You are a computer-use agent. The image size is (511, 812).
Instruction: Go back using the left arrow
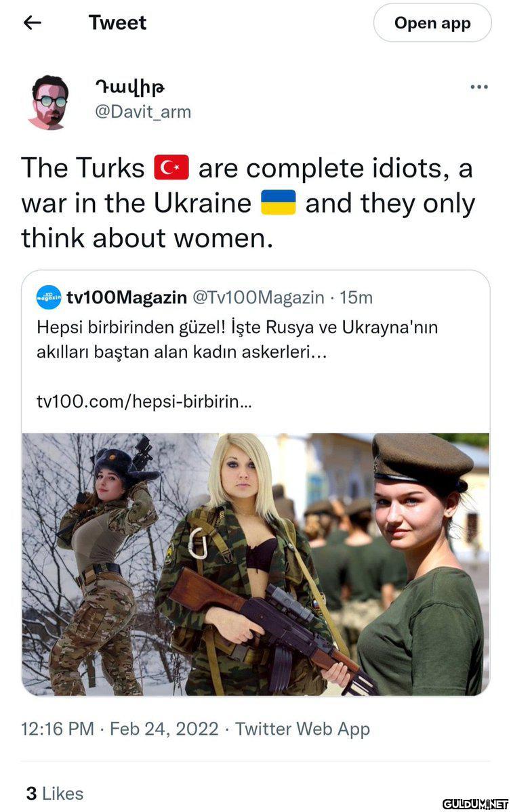33,23
